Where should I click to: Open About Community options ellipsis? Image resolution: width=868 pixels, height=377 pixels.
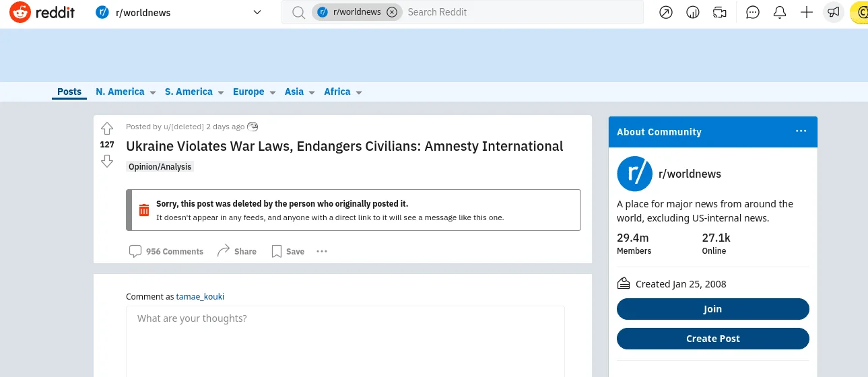(x=801, y=131)
